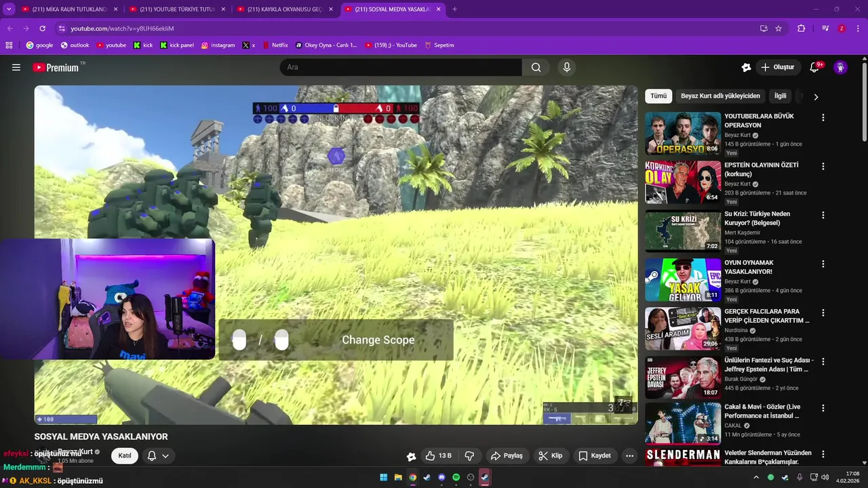
Task: Open options for Su Krizi video
Action: click(x=823, y=215)
